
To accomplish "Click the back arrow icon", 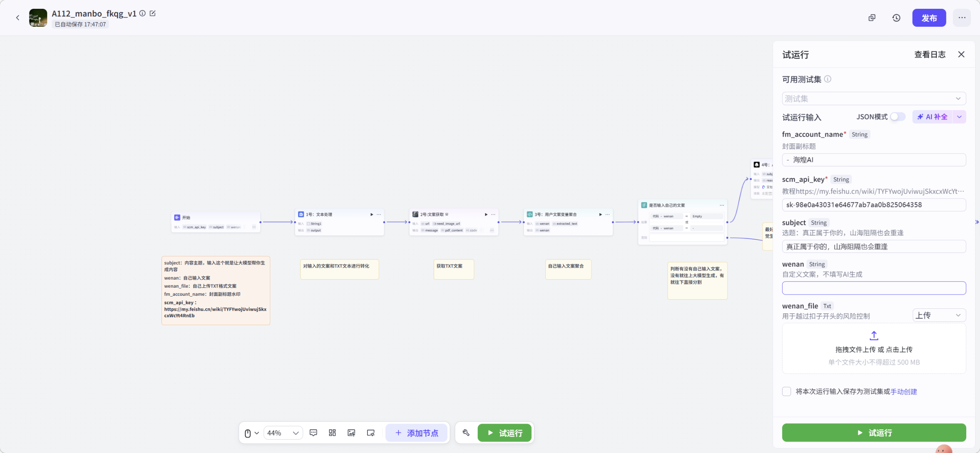I will pyautogui.click(x=18, y=18).
